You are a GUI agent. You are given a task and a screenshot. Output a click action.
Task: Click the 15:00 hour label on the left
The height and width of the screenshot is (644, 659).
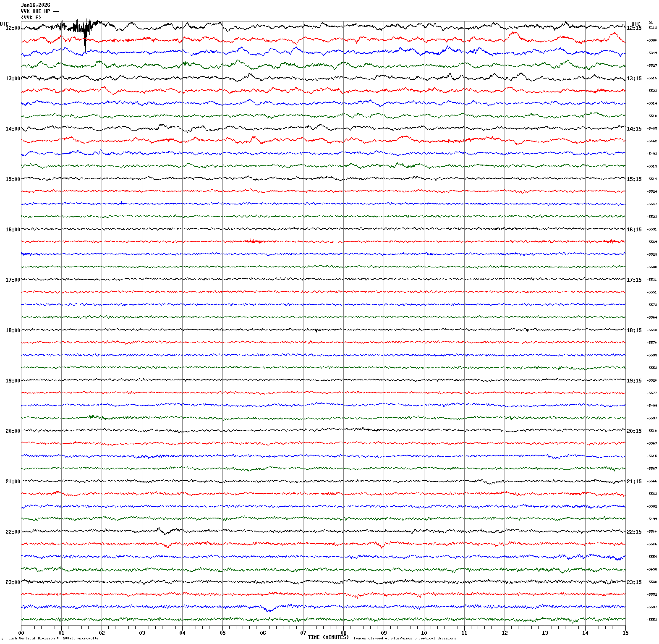[x=13, y=179]
